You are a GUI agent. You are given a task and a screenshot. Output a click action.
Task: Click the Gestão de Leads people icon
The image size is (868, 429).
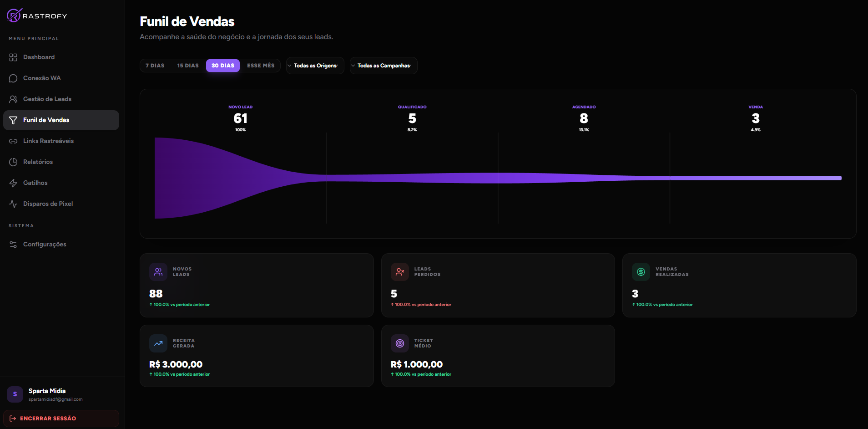[13, 99]
